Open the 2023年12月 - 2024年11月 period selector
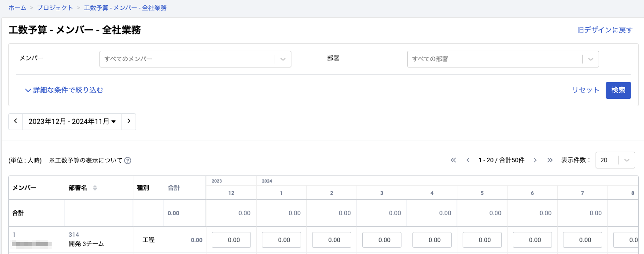Image resolution: width=644 pixels, height=254 pixels. click(72, 122)
